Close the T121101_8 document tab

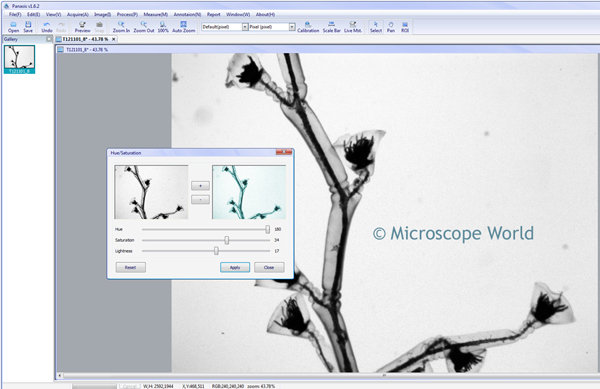pos(113,39)
